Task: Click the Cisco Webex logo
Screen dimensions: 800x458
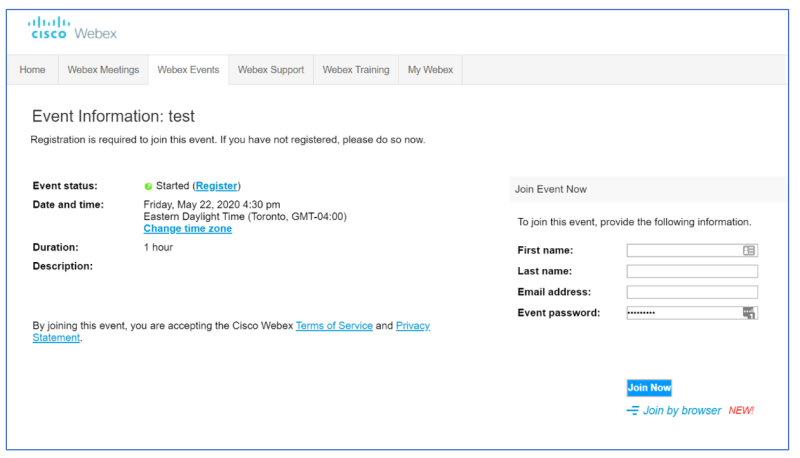Action: click(x=72, y=28)
